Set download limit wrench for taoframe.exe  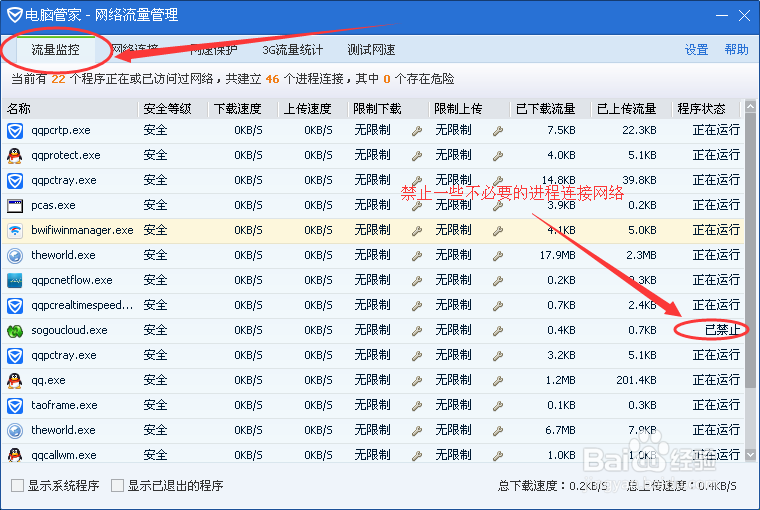pyautogui.click(x=417, y=406)
